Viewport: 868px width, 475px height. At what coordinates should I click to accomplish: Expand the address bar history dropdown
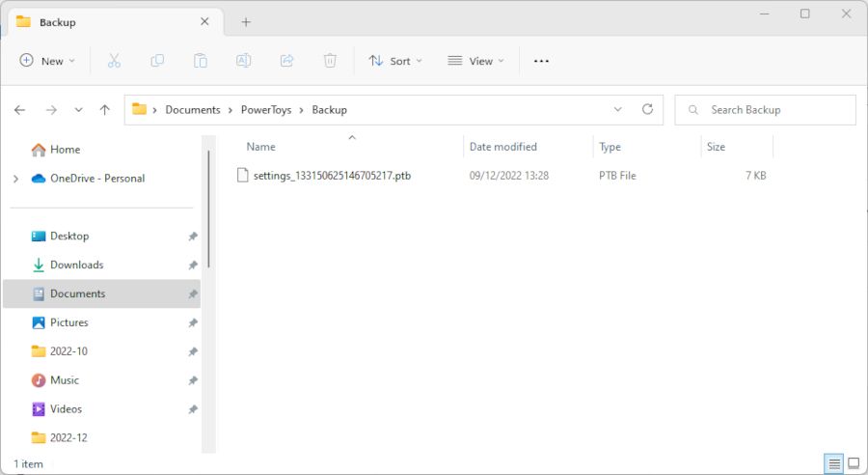pyautogui.click(x=618, y=109)
